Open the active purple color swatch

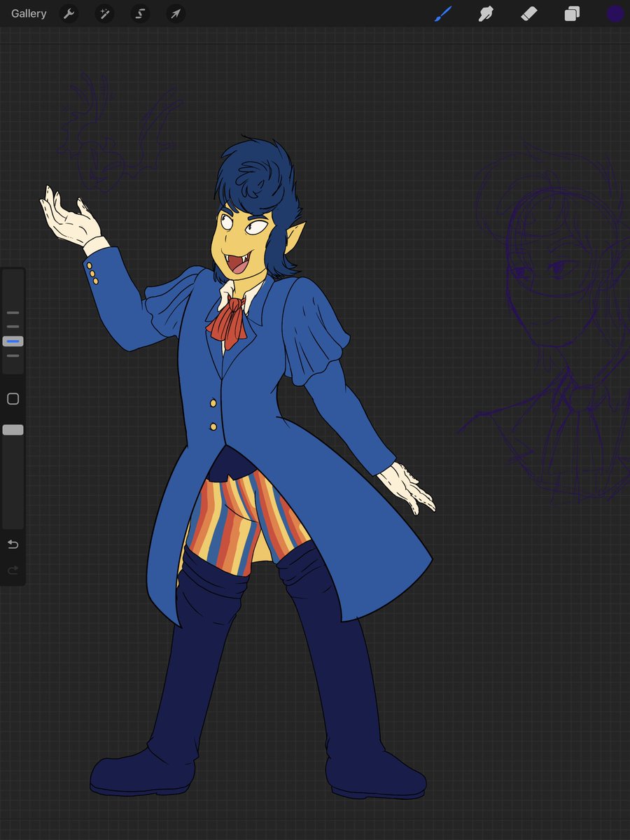(x=615, y=13)
